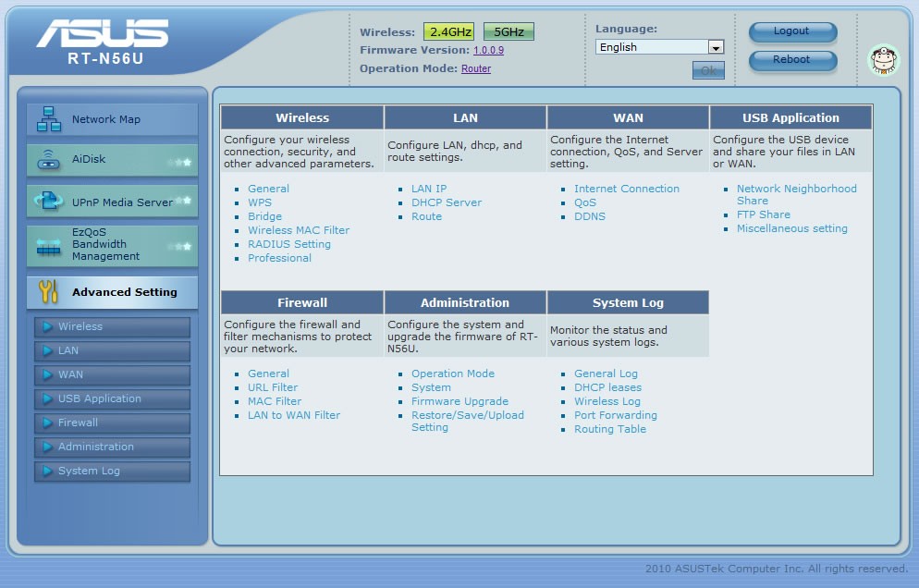Click the Advanced Setting tools icon
Image resolution: width=919 pixels, height=588 pixels.
[x=48, y=291]
